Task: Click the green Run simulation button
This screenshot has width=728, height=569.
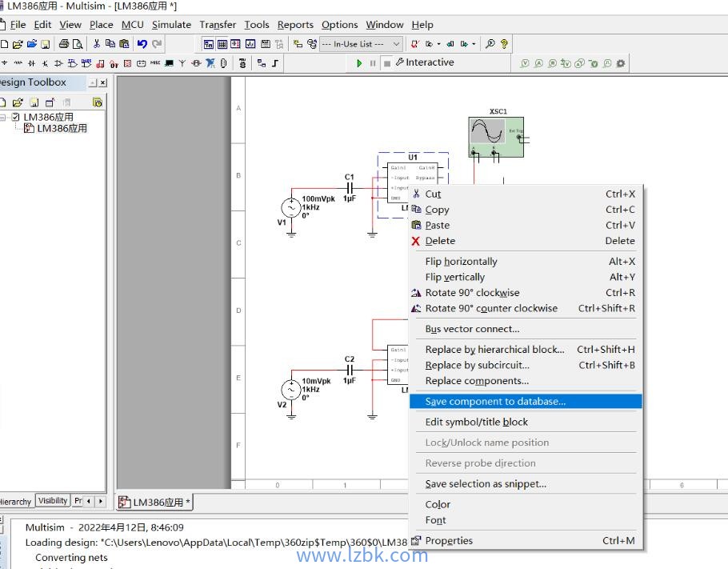Action: tap(359, 62)
